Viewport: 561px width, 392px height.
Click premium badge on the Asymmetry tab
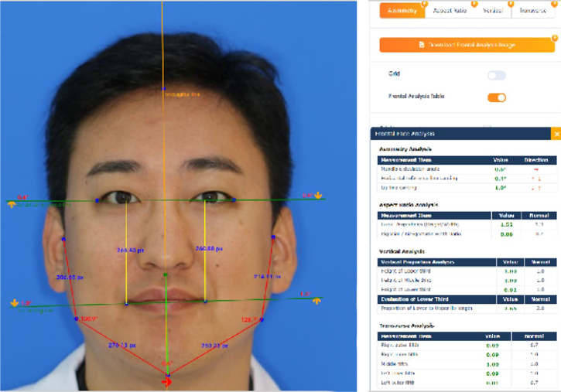(x=424, y=4)
